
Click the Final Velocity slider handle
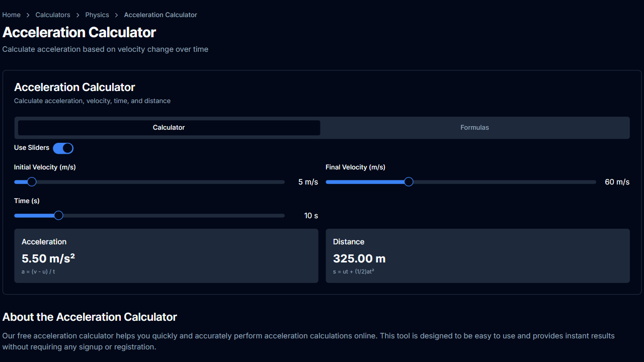pyautogui.click(x=409, y=182)
